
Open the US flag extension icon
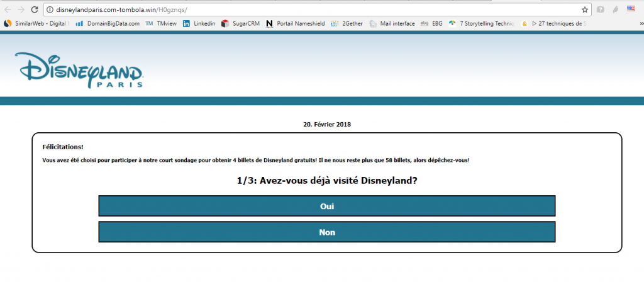pyautogui.click(x=631, y=9)
